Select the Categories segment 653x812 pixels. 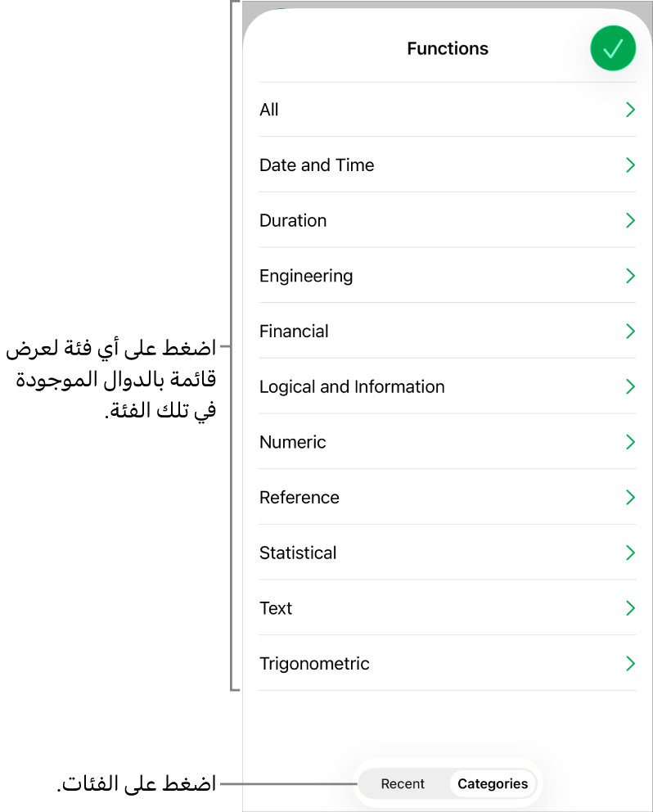493,784
